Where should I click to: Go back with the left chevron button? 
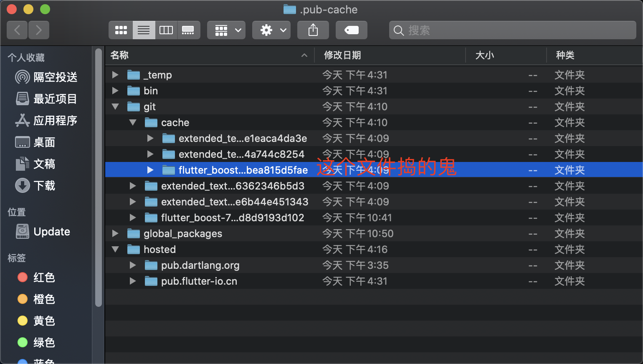tap(17, 30)
